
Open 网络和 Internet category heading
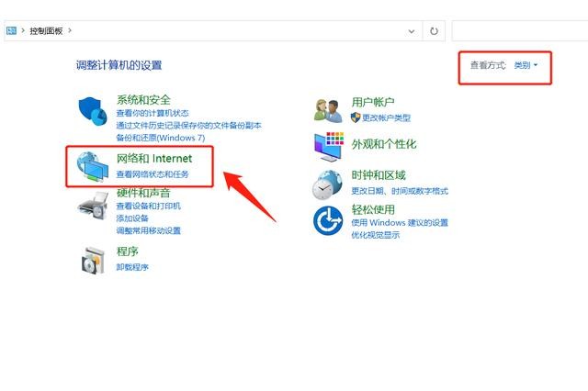pos(154,159)
